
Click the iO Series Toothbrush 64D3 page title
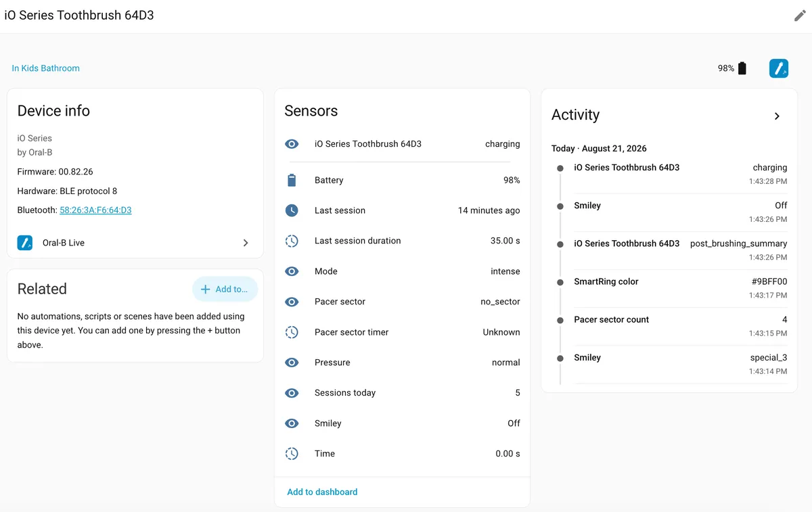point(79,15)
